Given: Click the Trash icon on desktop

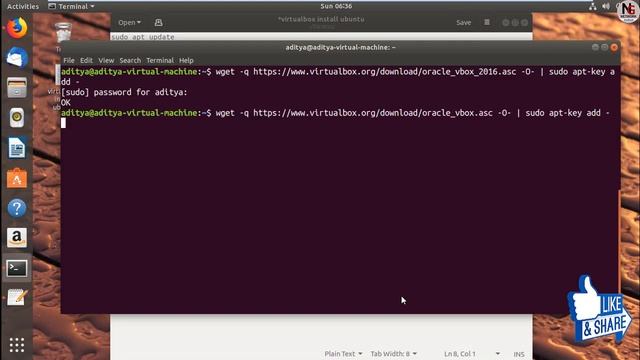Looking at the screenshot, I should [63, 33].
